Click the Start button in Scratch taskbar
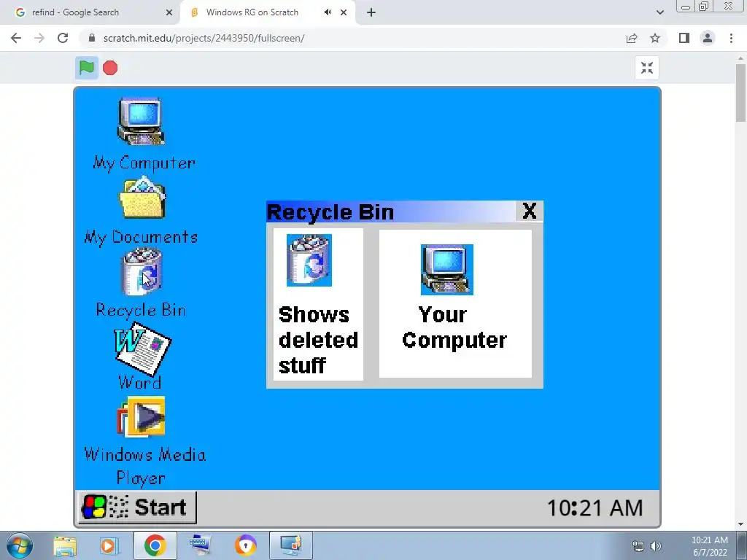 tap(137, 507)
